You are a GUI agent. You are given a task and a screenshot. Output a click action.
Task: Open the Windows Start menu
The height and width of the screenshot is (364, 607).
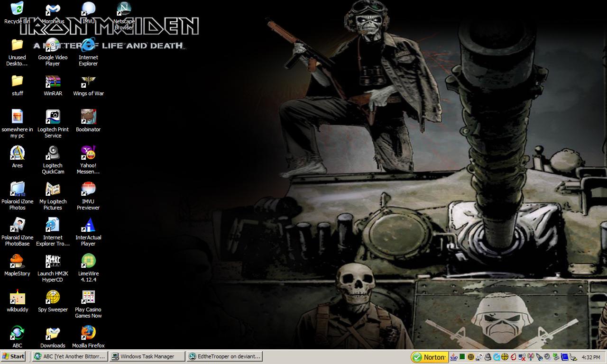point(14,356)
